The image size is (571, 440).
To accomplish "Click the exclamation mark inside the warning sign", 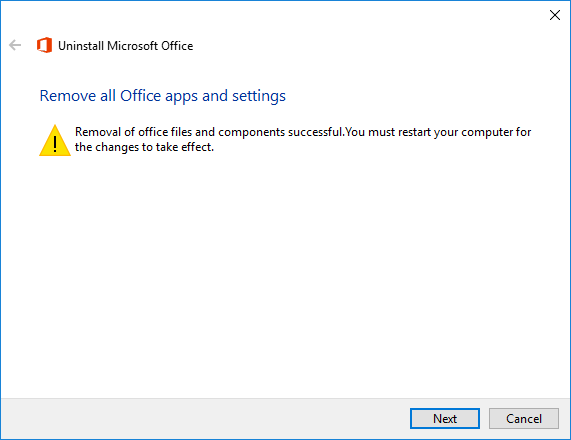I will (55, 144).
